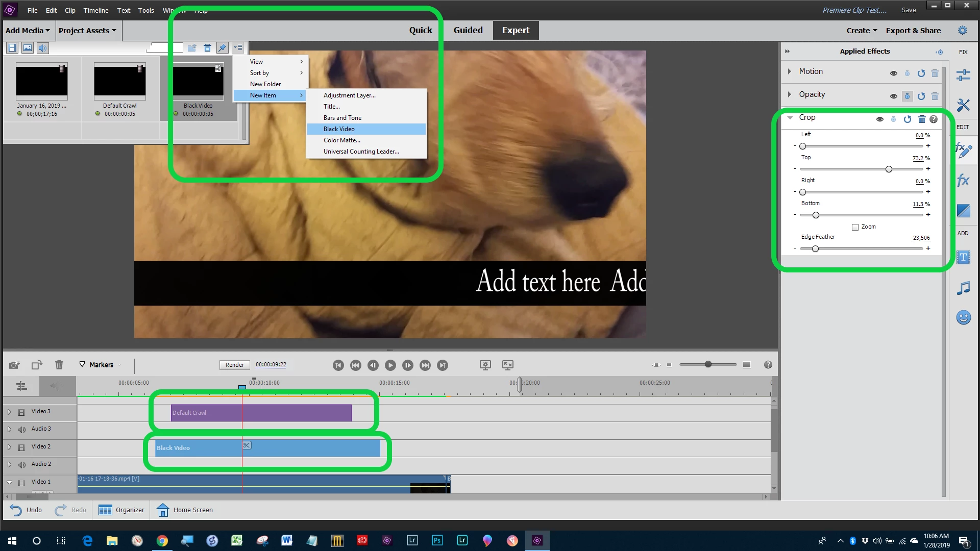Reset the Motion effect with arrow icon
Viewport: 980px width, 551px height.
[x=921, y=73]
